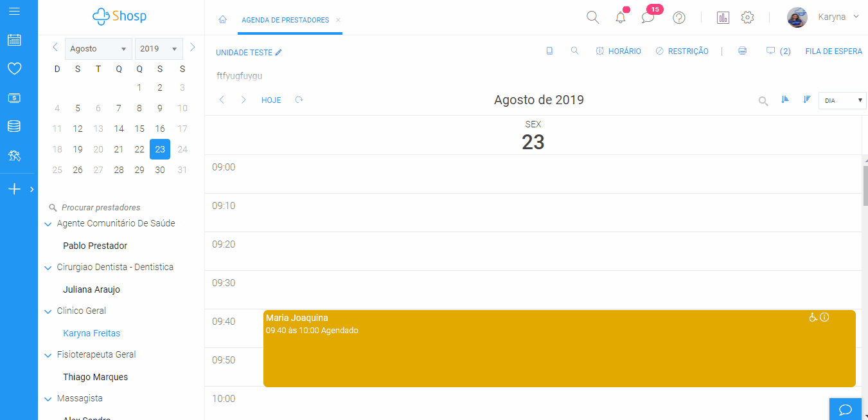Screen dimensions: 868x420
Task: Open the calendar icon in left sidebar
Action: (x=14, y=40)
